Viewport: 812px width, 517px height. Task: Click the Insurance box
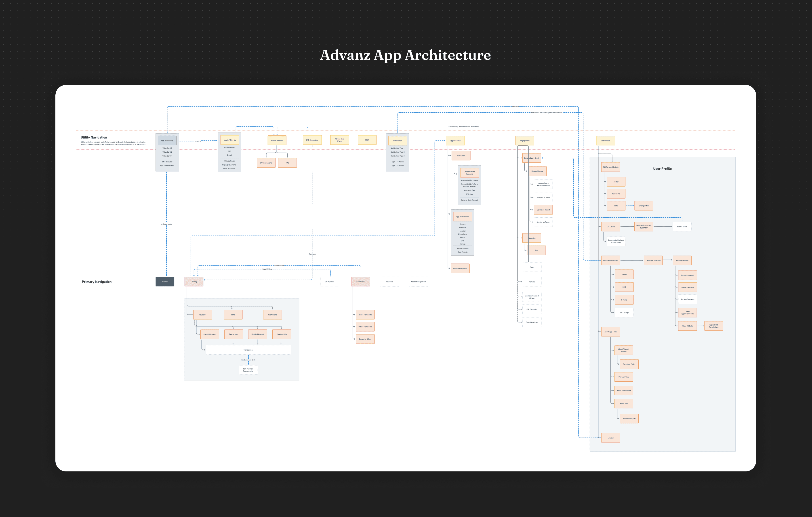tap(389, 282)
